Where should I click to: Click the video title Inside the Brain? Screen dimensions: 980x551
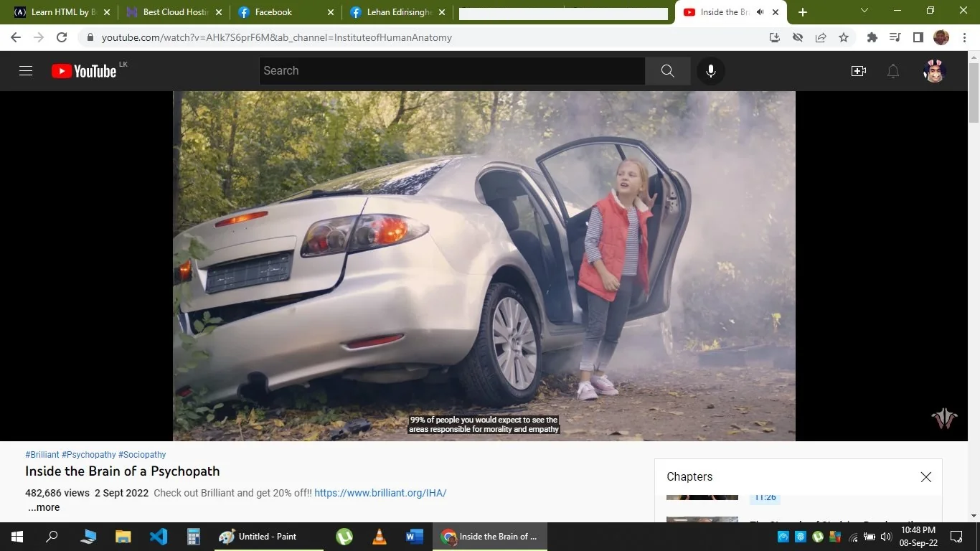123,471
